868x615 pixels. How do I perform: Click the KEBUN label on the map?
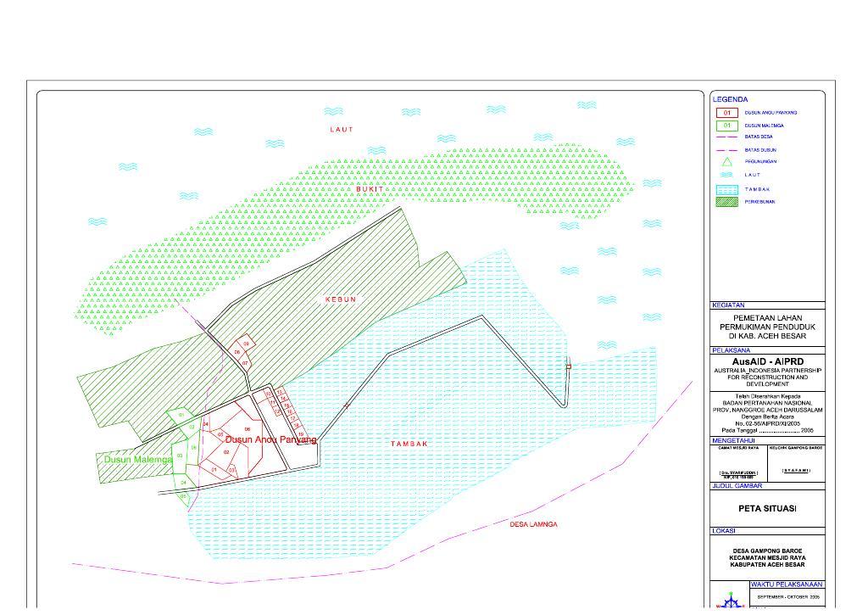pos(341,299)
